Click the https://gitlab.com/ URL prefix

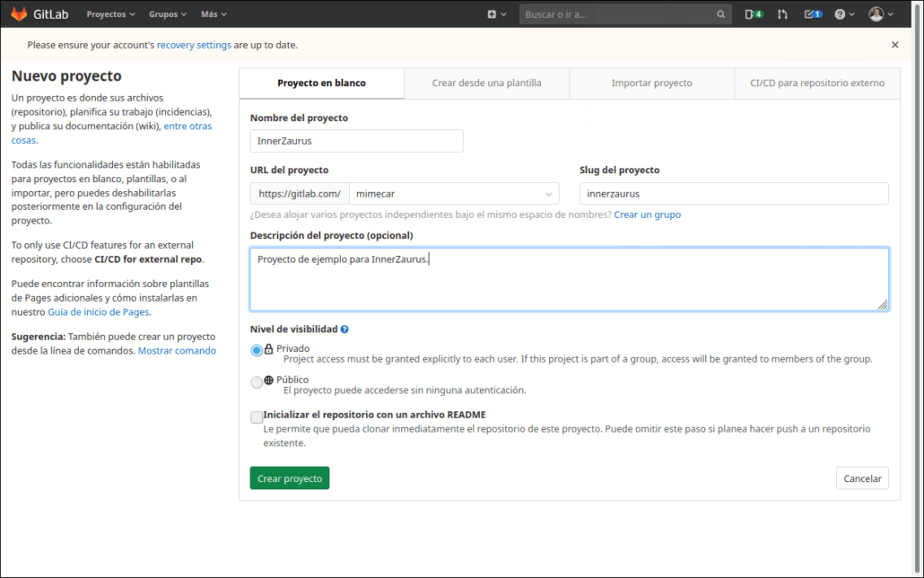click(x=300, y=194)
